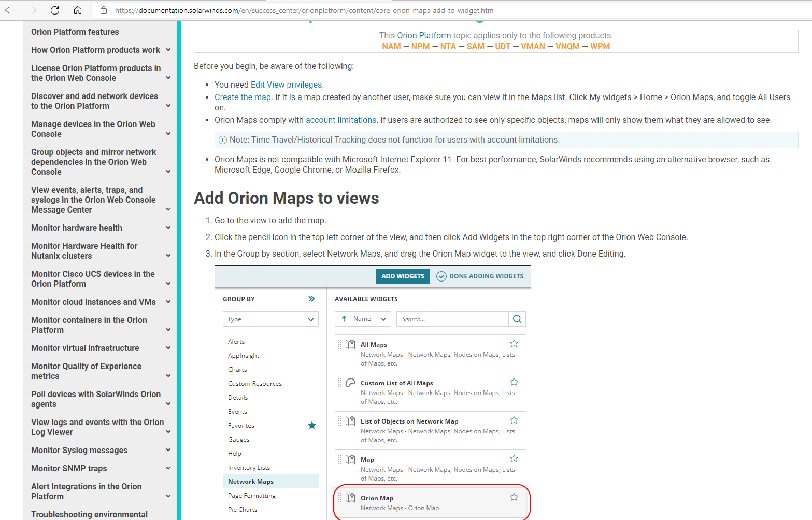The image size is (812, 520).
Task: Favorite the Map widget star
Action: pyautogui.click(x=514, y=458)
